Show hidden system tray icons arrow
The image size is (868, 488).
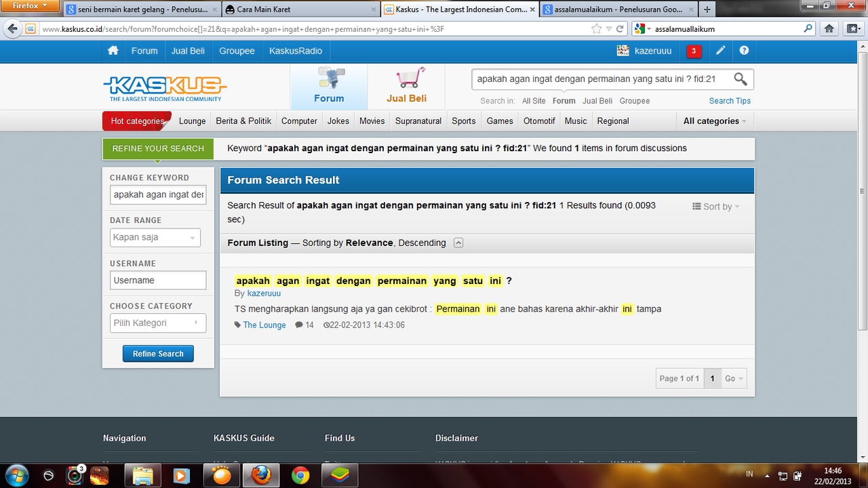click(x=766, y=475)
